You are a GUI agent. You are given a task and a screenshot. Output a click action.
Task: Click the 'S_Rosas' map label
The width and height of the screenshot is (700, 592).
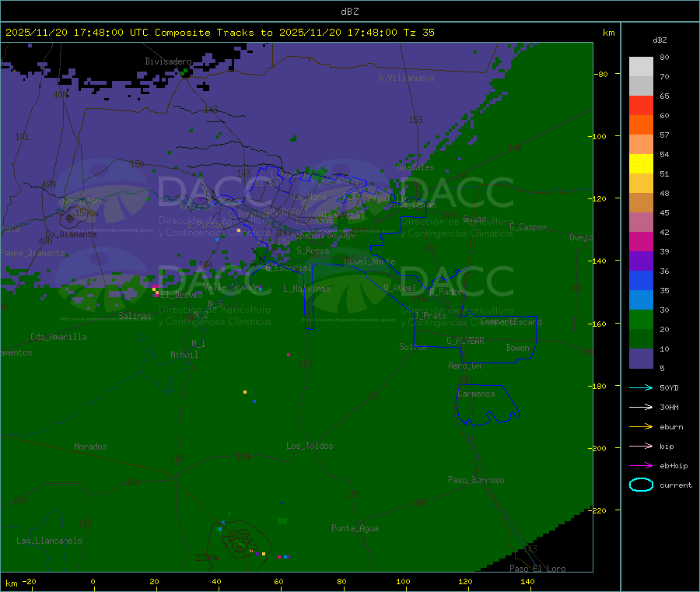click(313, 250)
